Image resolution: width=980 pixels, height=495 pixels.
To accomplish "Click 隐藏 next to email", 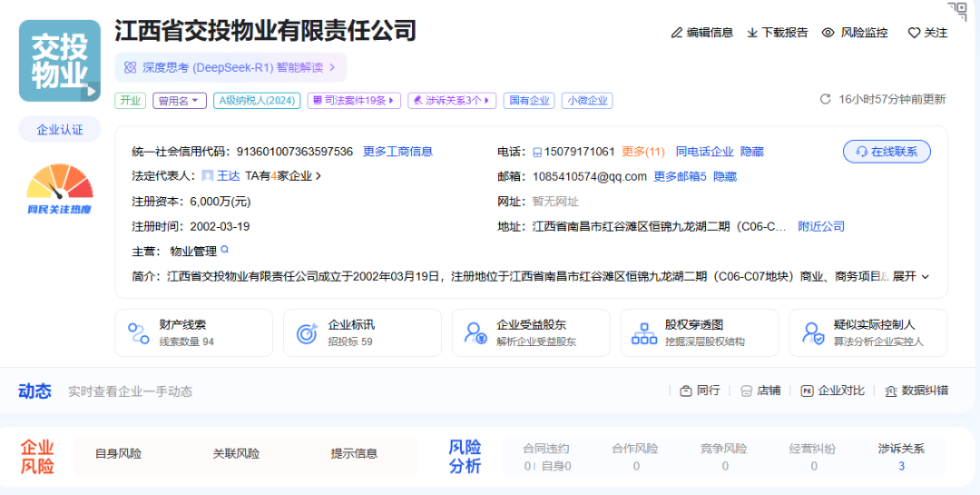I will tap(725, 176).
